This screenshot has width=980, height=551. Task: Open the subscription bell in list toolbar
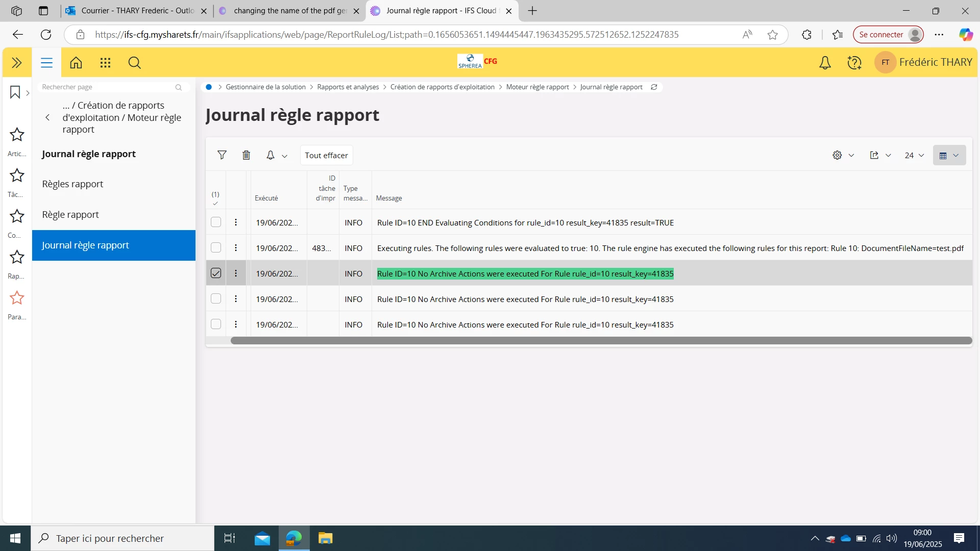(271, 155)
